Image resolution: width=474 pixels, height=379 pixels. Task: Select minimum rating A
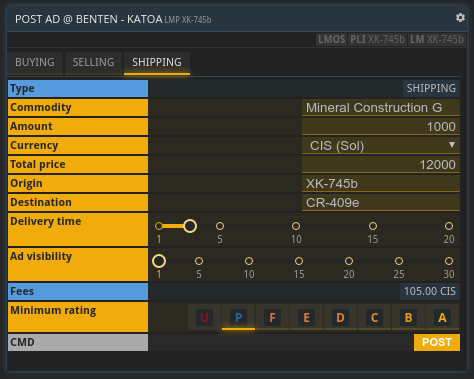(442, 317)
